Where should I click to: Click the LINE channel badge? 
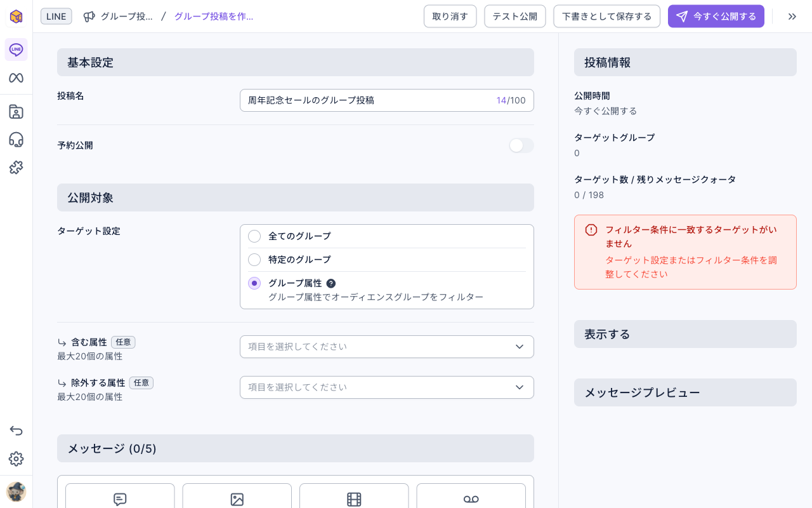click(x=56, y=17)
